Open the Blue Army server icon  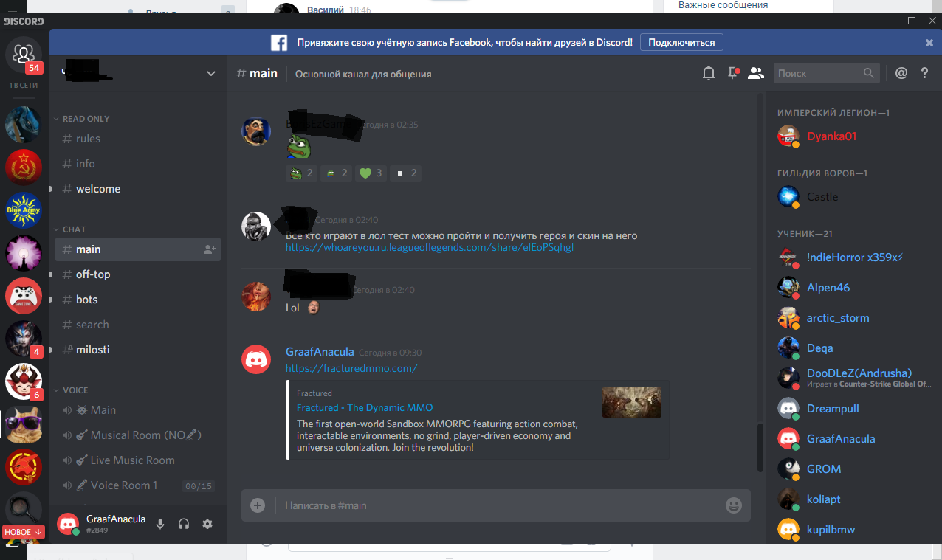[x=24, y=210]
